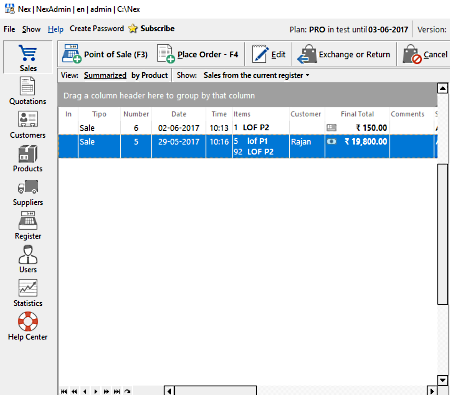Open the Customers section
Image resolution: width=450 pixels, height=395 pixels.
28,125
